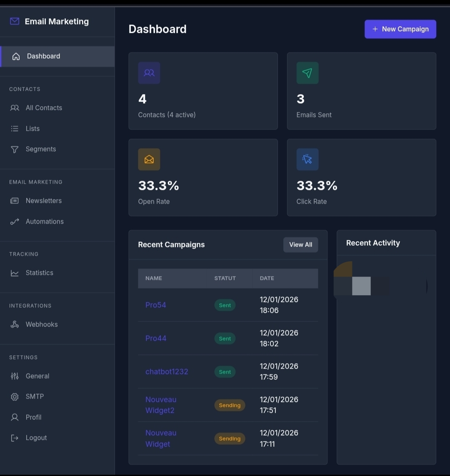Image resolution: width=450 pixels, height=476 pixels.
Task: Log out using the Logout item
Action: coord(36,438)
